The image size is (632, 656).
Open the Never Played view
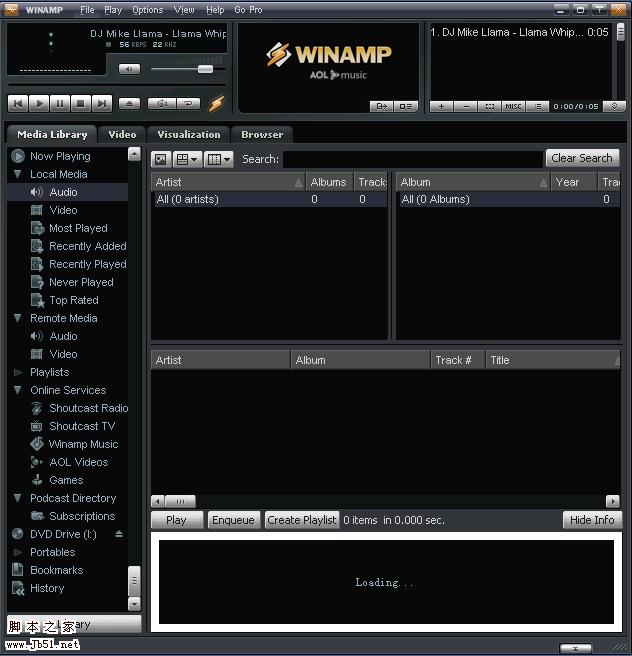coord(81,282)
